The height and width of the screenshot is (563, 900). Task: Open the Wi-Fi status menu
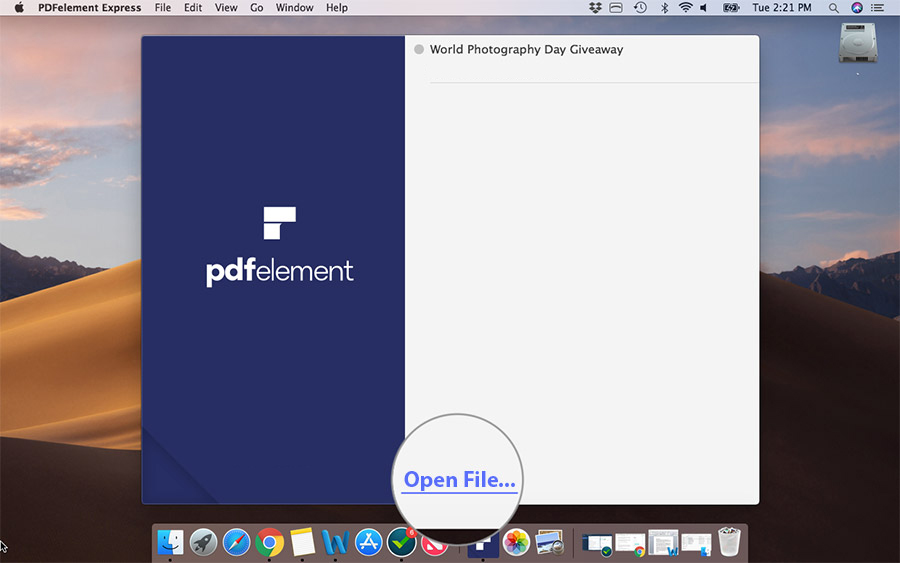click(685, 7)
